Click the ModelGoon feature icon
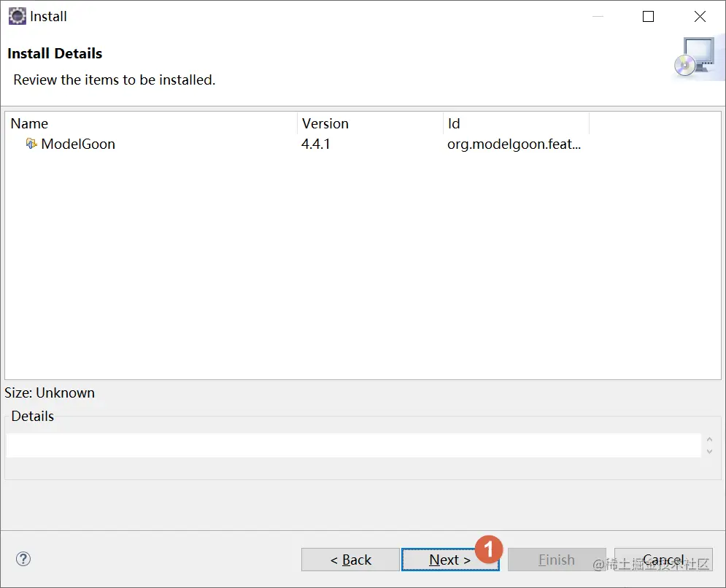 coord(31,144)
